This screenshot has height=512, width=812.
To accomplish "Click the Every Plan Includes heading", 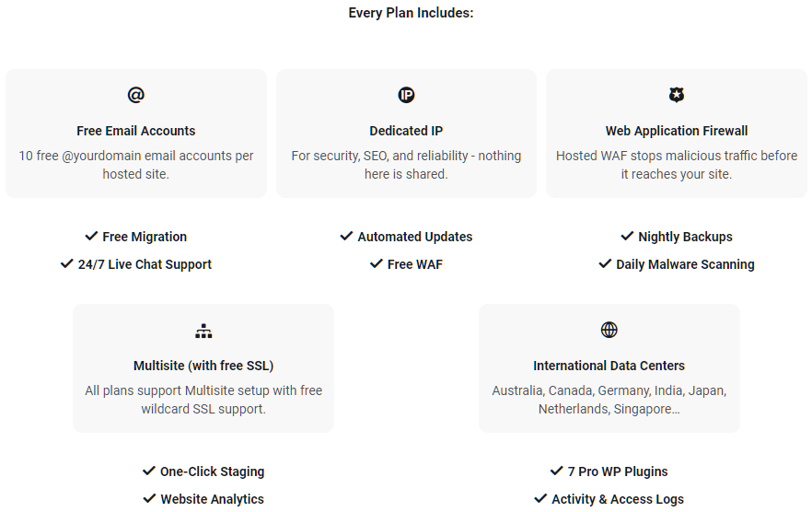I will coord(411,13).
